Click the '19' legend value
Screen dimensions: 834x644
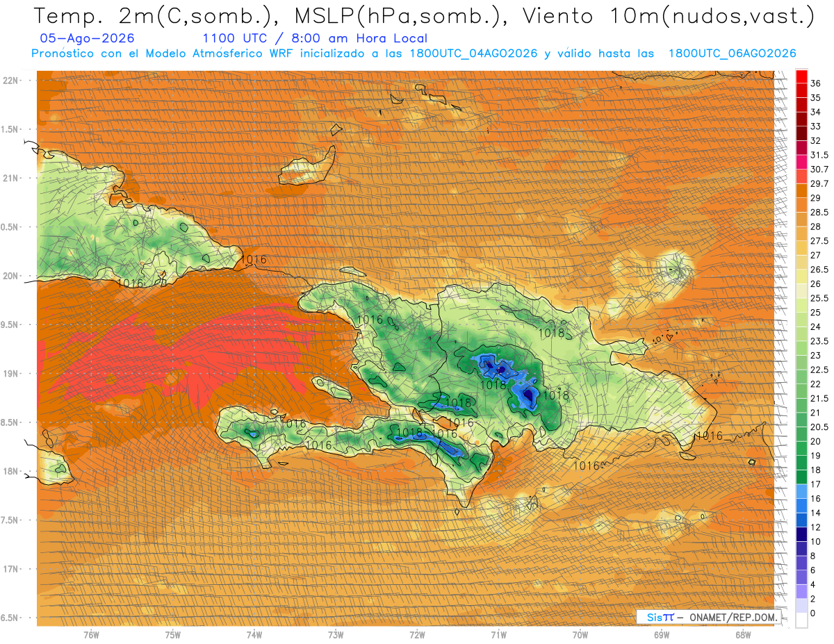(816, 456)
